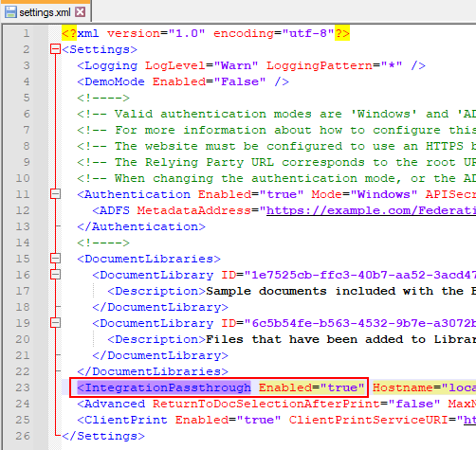Click the ReturnToDocSelectionAfterPrint="false" attribute
The width and height of the screenshot is (476, 450).
tap(296, 404)
